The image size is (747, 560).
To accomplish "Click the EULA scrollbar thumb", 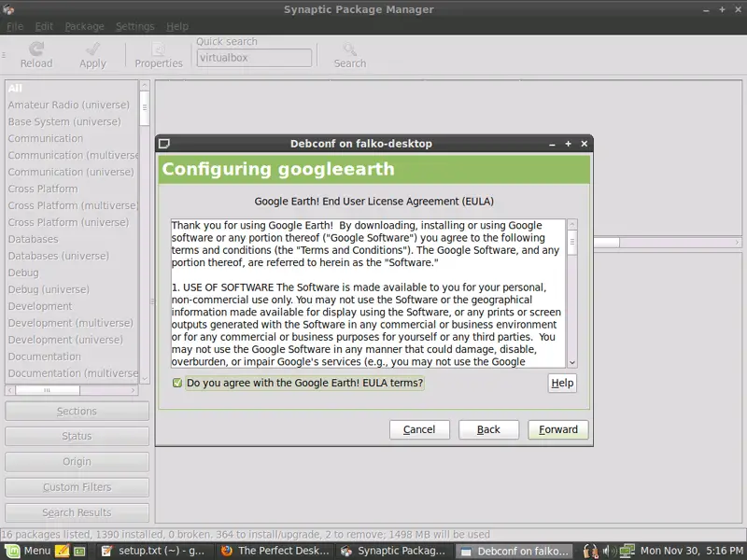I will (572, 242).
